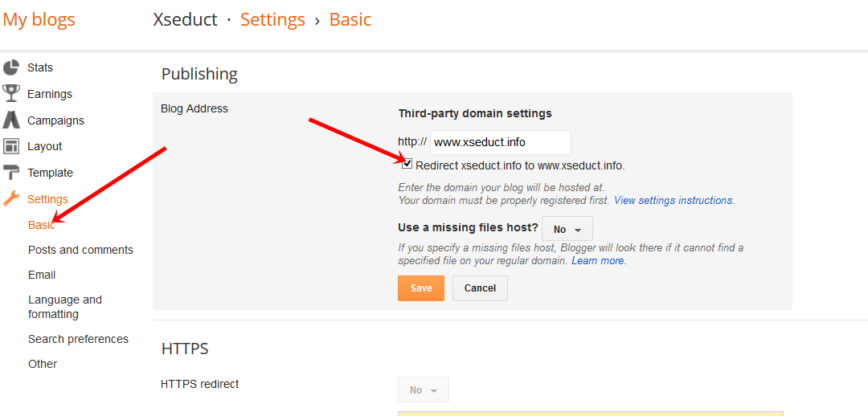
Task: Open View settings instructions link
Action: point(674,200)
